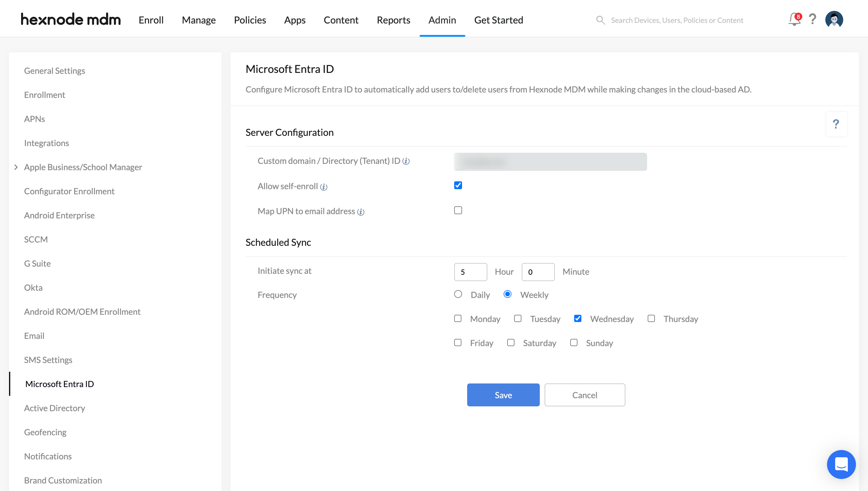The height and width of the screenshot is (491, 868).
Task: Open the live chat bubble widget
Action: click(x=841, y=464)
